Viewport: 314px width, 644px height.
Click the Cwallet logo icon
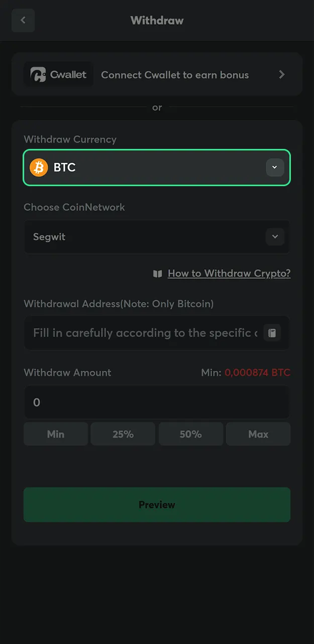pos(38,74)
